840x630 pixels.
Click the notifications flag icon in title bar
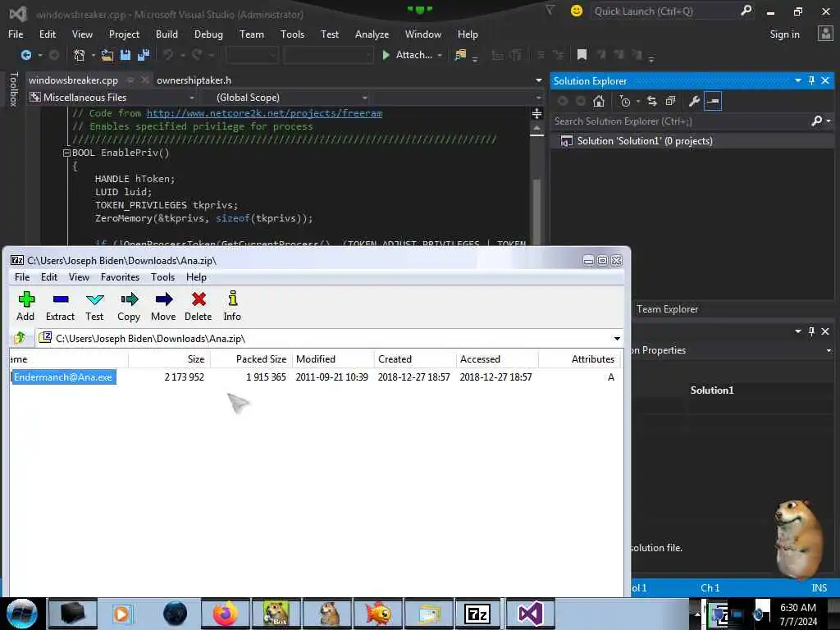(550, 11)
